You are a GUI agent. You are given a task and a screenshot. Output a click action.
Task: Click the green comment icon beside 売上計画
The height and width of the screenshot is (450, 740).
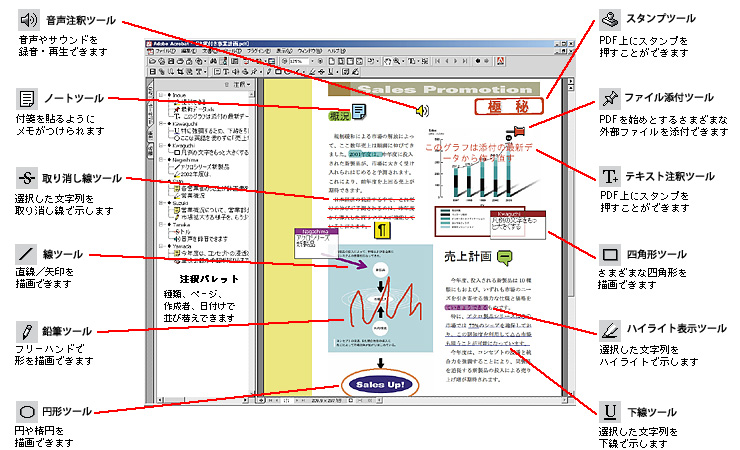(505, 257)
